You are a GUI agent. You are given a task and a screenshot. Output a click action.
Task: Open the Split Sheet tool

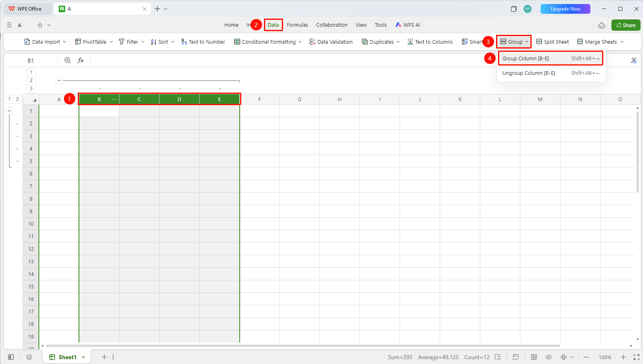(552, 42)
